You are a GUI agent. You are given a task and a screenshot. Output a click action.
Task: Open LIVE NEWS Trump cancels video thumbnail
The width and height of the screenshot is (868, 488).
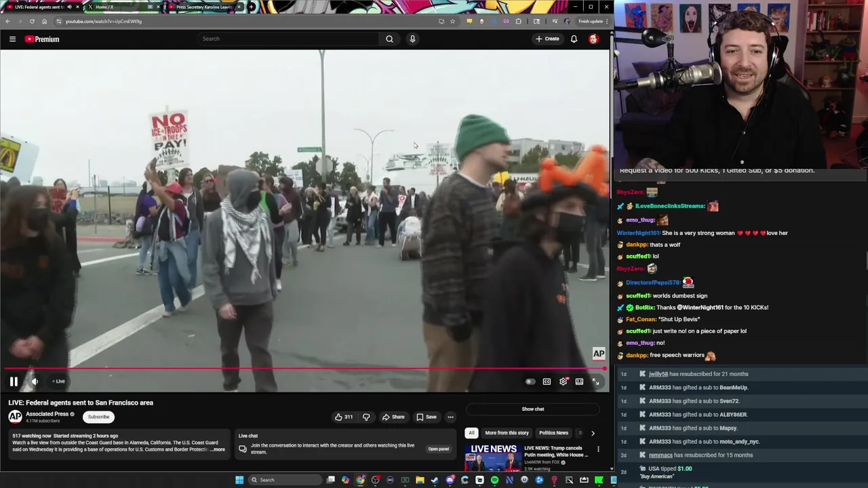[493, 457]
